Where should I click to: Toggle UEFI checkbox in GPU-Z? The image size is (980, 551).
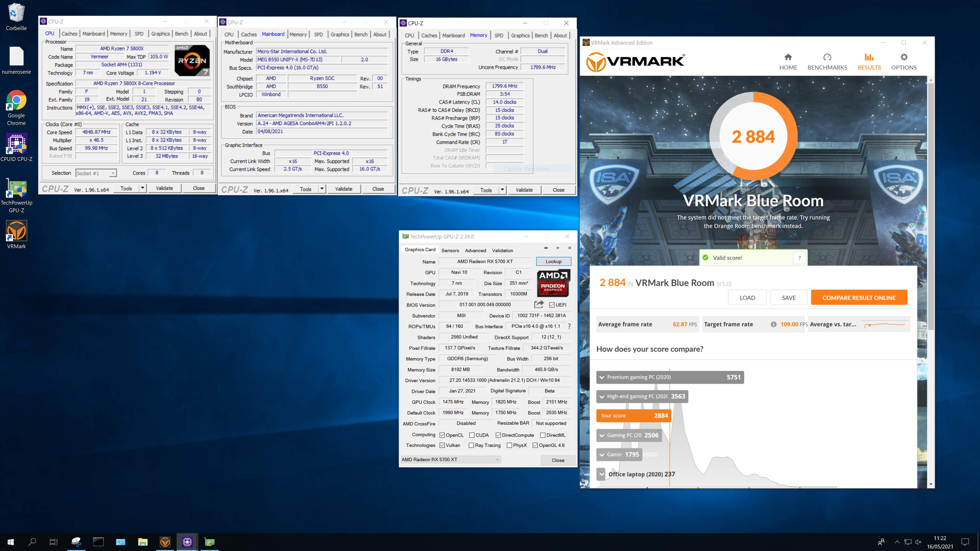[x=552, y=305]
